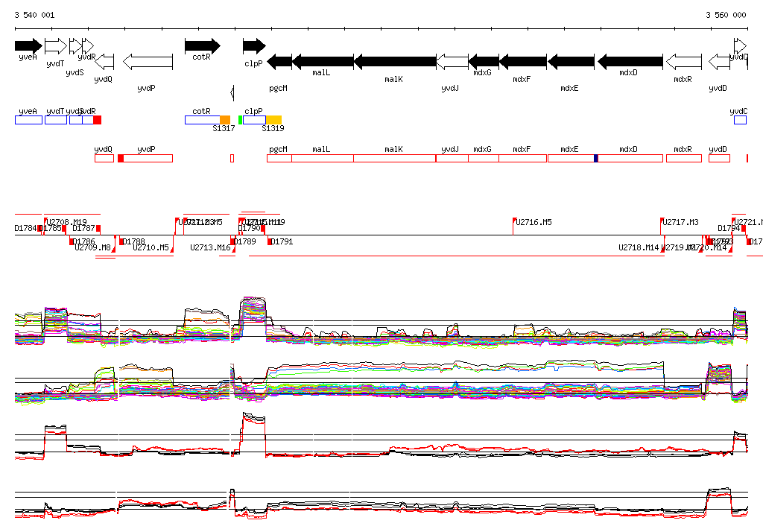Click the D1791 downshift marker
Viewport: 763px width, 532px height.
(x=270, y=241)
